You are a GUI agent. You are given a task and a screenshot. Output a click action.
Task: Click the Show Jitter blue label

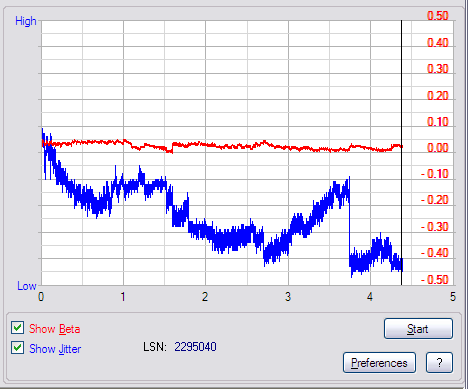coord(55,349)
